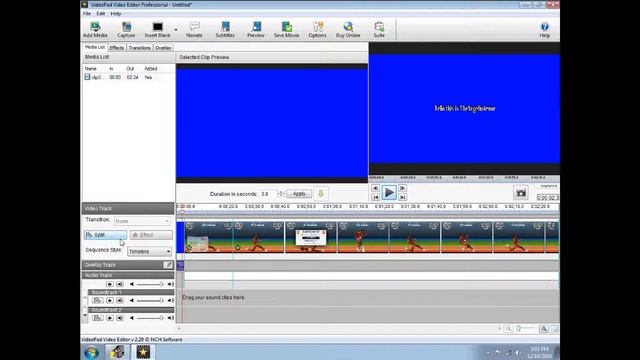Select the blue title clip on video track

[180, 238]
